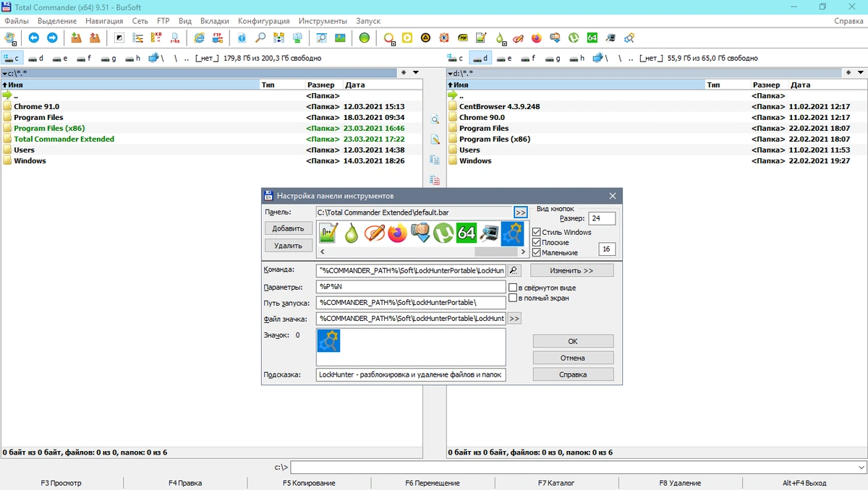Click the icon strip scroll left arrow
Screen dimensions: 868x490
321,252
